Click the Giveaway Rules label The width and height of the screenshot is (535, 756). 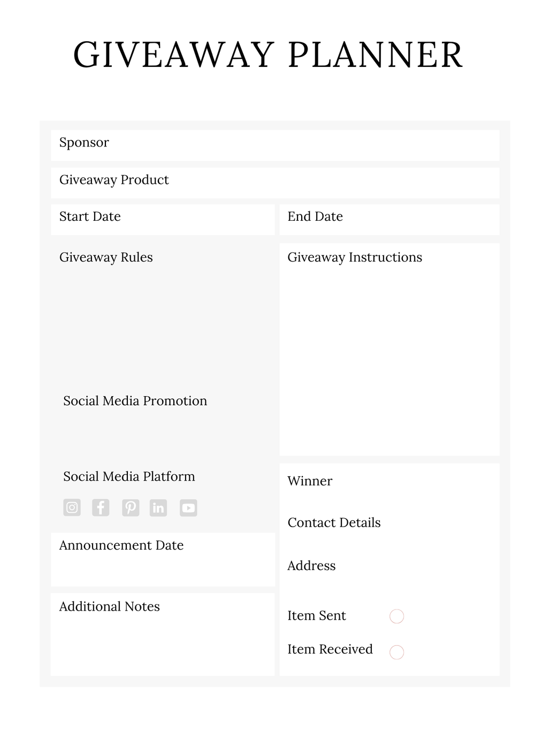(106, 257)
